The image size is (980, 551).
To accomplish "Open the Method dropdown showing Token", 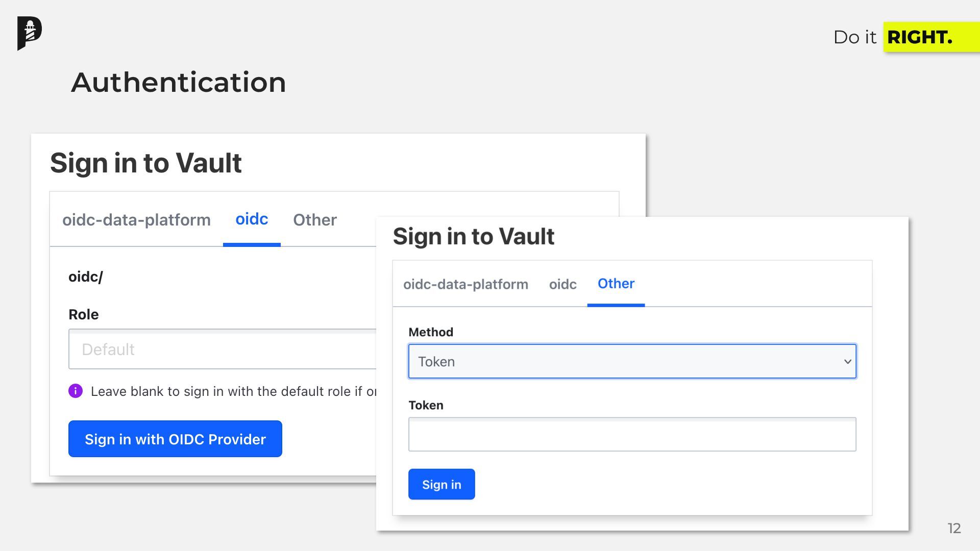I will pos(632,361).
